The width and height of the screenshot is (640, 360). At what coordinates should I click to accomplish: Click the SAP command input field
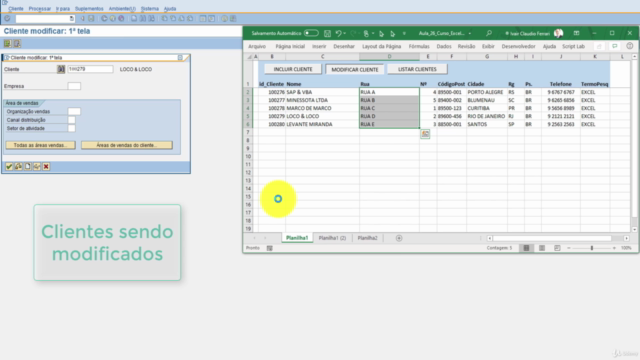tap(42, 18)
